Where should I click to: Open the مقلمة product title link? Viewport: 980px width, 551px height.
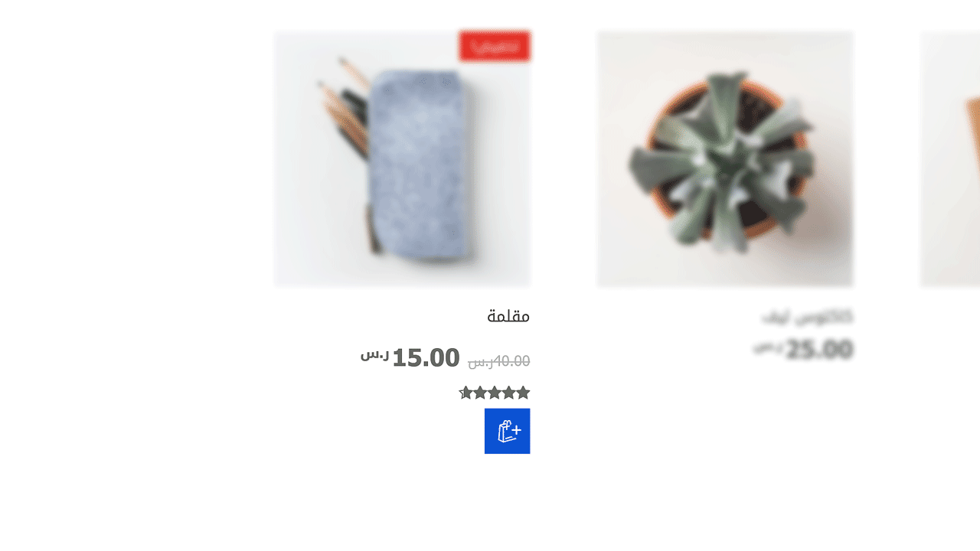[508, 315]
